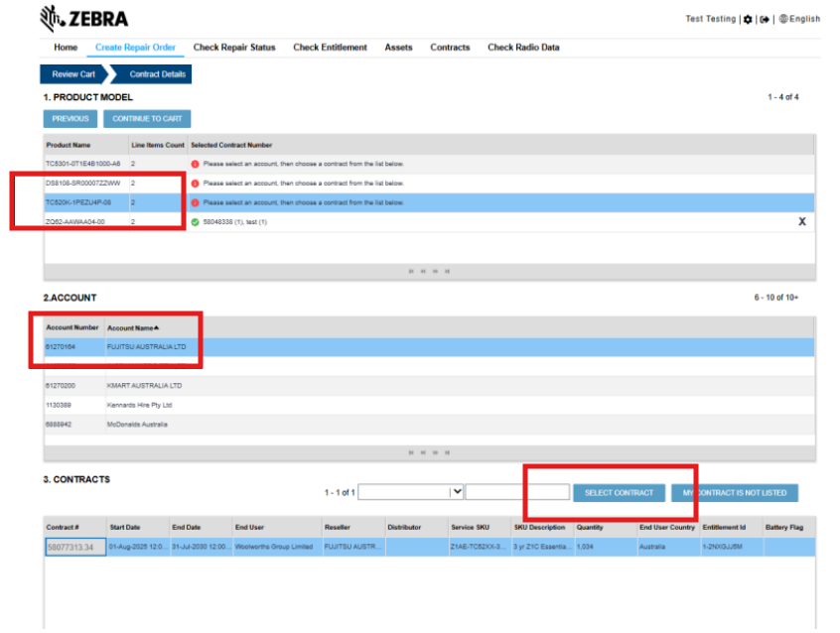Screen dimensions: 840x633
Task: Select the KMART AUSTRALIA LTD account row
Action: pyautogui.click(x=429, y=386)
